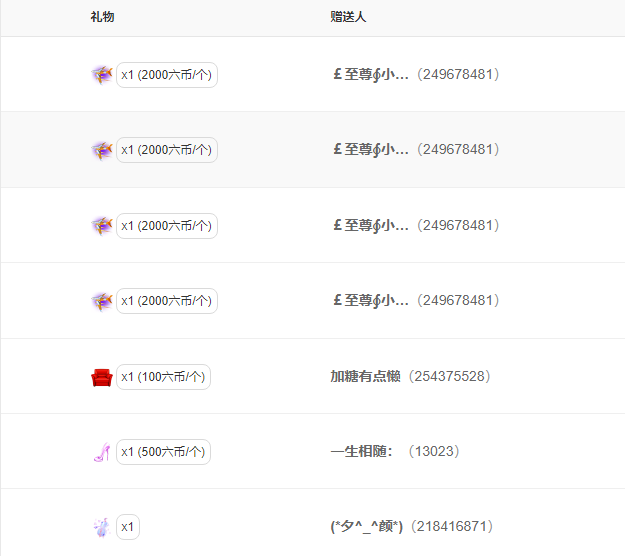
Task: Click the bare x1 badge in the last row
Action: pos(128,527)
